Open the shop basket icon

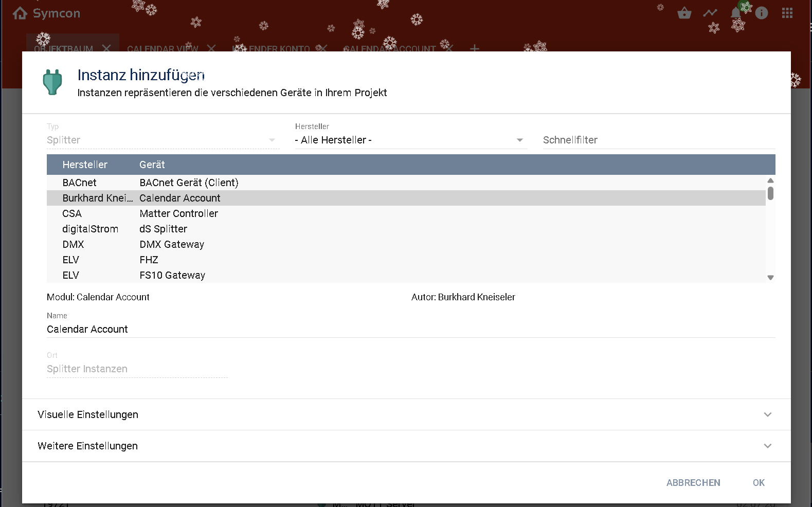(x=684, y=13)
